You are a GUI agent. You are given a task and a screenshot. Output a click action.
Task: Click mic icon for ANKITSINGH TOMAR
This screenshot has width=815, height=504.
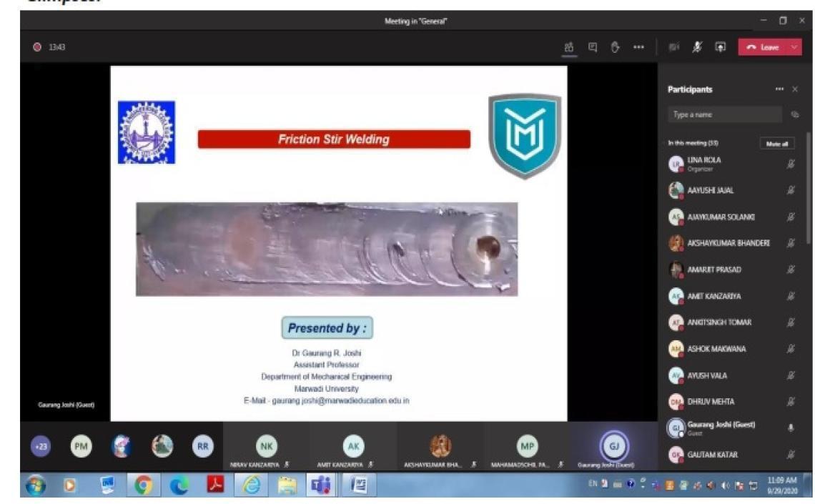tap(791, 322)
